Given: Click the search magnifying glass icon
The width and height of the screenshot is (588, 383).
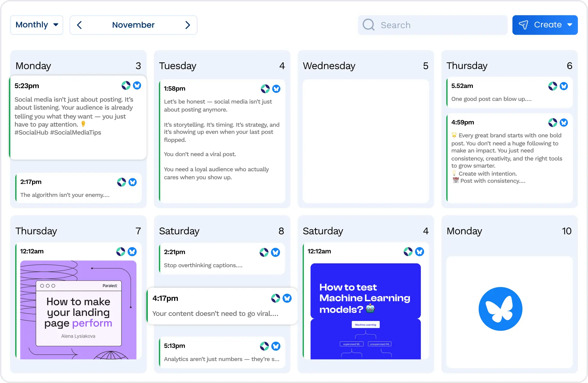Looking at the screenshot, I should [x=368, y=25].
